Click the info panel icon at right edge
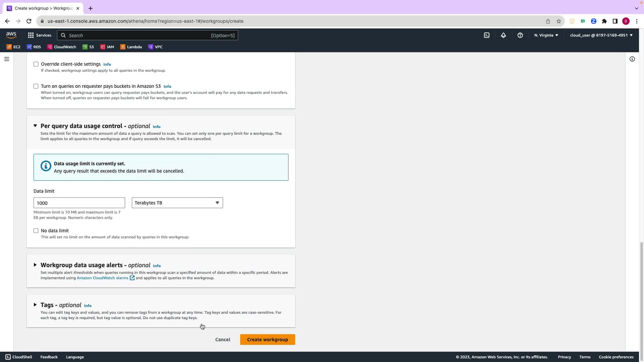The width and height of the screenshot is (644, 362). 632,59
